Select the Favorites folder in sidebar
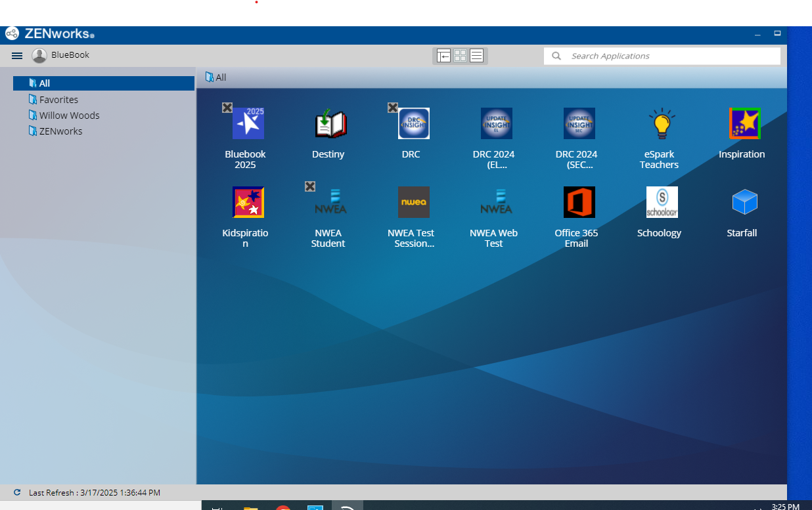This screenshot has width=812, height=510. pyautogui.click(x=58, y=100)
